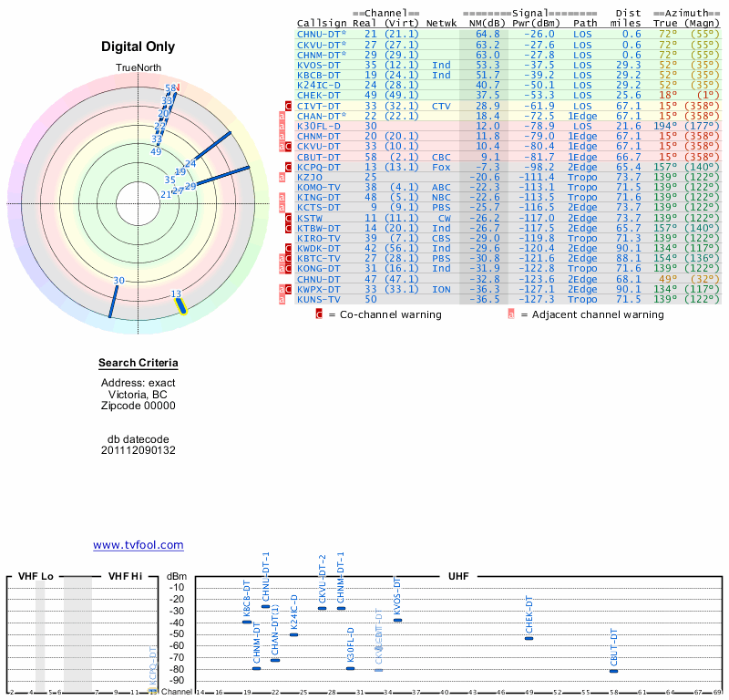
Task: Click the KVOS-DT marker in the spectrum chart
Action: [398, 620]
